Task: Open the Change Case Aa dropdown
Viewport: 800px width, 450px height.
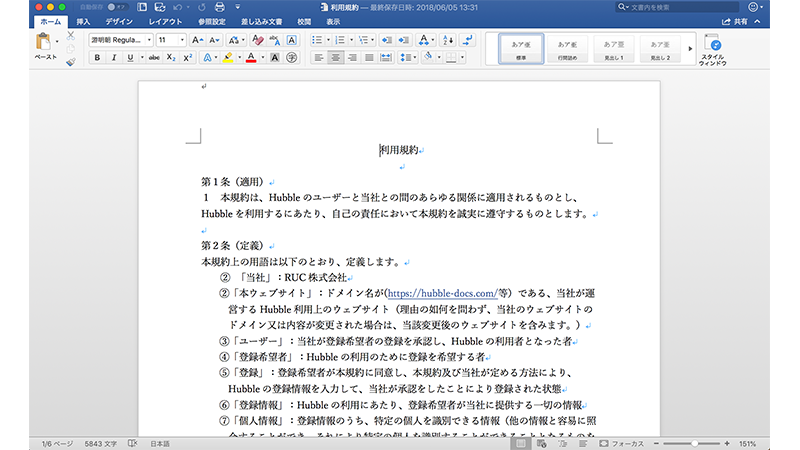Action: [x=236, y=40]
